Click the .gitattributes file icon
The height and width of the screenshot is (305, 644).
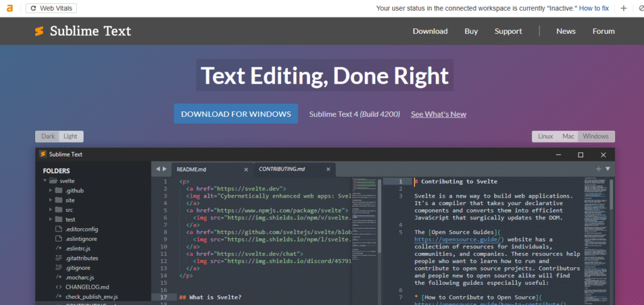(x=58, y=258)
